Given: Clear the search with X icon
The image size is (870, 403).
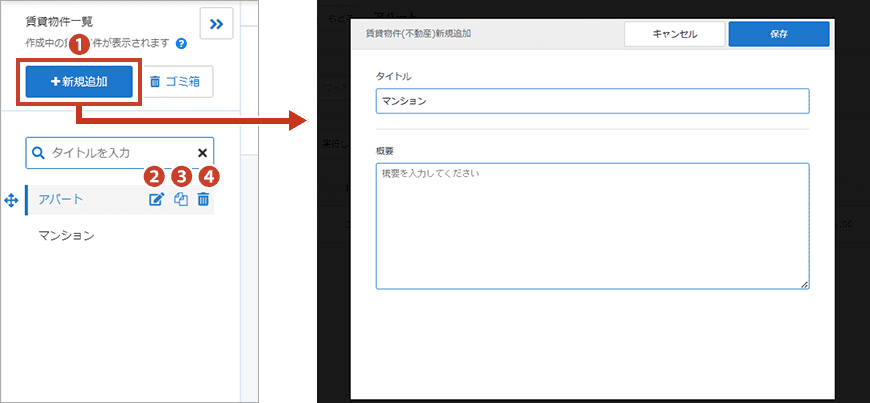Looking at the screenshot, I should pyautogui.click(x=202, y=153).
